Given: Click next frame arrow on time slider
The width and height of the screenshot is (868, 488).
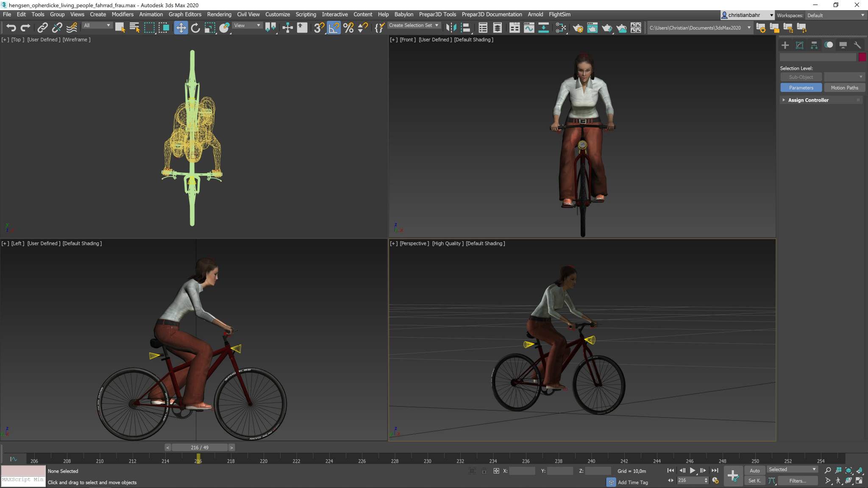Looking at the screenshot, I should (x=231, y=448).
